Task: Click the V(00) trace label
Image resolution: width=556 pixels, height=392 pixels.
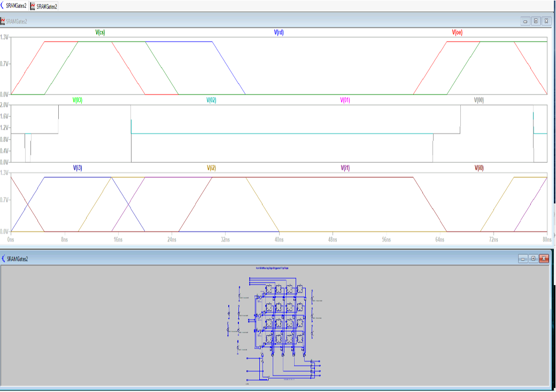Action: [479, 100]
